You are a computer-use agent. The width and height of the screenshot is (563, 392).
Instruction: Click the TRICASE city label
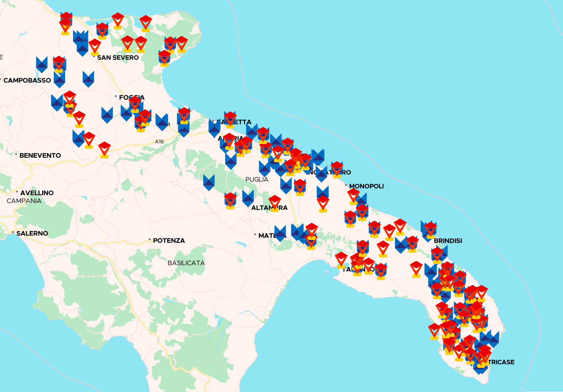coord(501,362)
